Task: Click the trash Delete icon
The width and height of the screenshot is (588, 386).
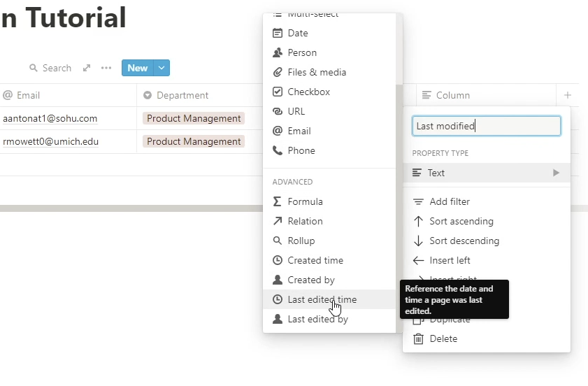Action: 419,338
